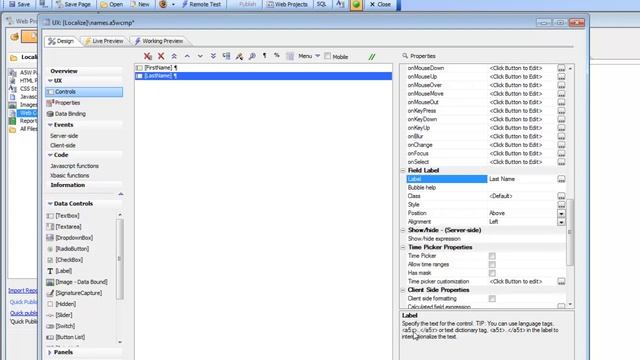This screenshot has width=640, height=360.
Task: Open the Position dropdown set to Above
Action: click(561, 213)
